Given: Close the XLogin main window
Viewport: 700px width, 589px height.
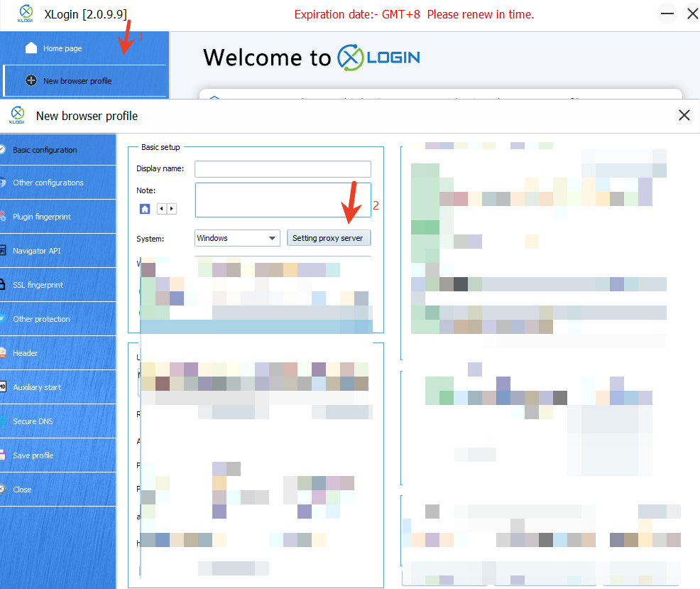Looking at the screenshot, I should coord(692,13).
